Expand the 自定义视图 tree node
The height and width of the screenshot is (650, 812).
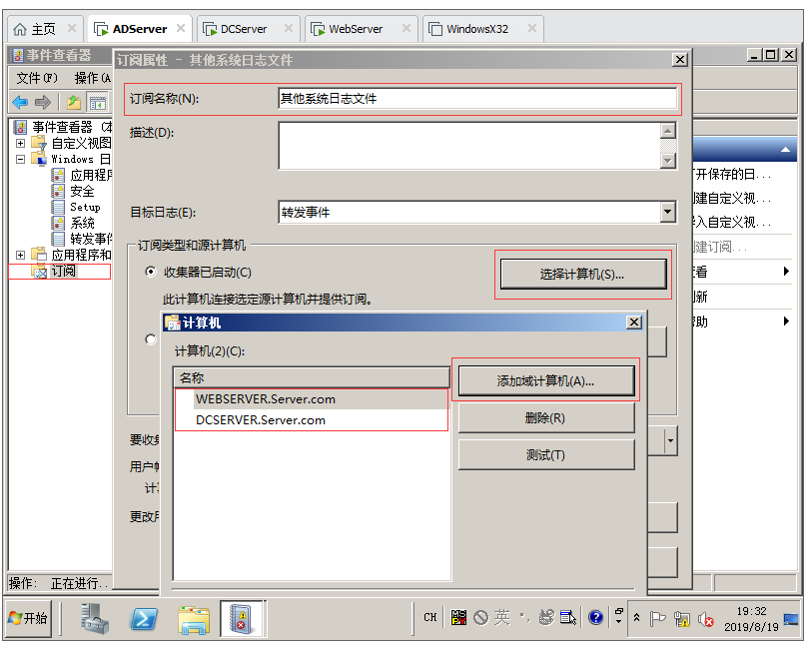tap(20, 143)
